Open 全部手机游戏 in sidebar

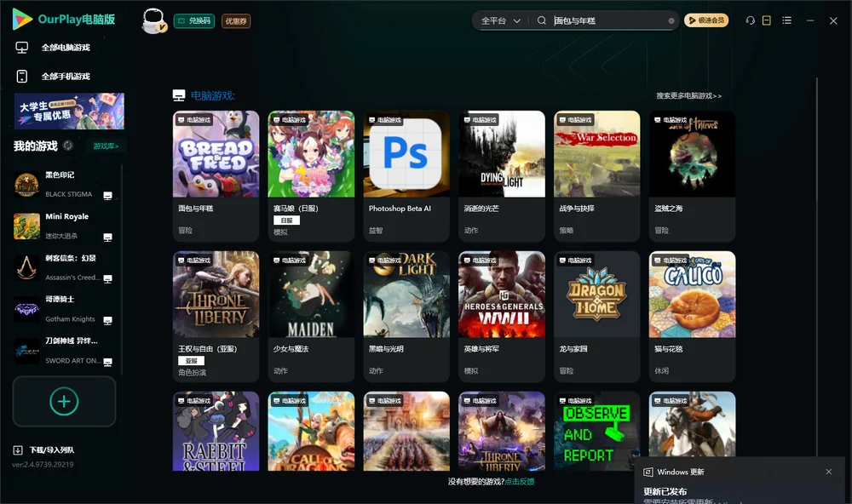(66, 77)
